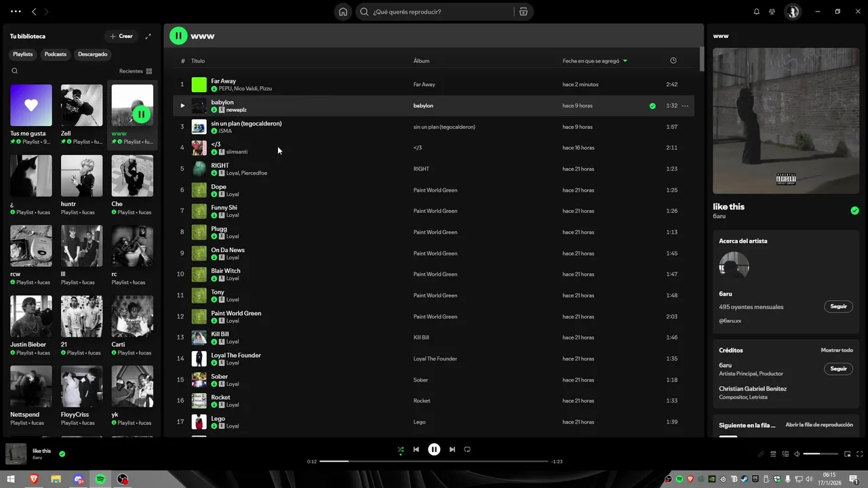Select the Kill Bill track row
Image resolution: width=868 pixels, height=488 pixels.
click(433, 338)
